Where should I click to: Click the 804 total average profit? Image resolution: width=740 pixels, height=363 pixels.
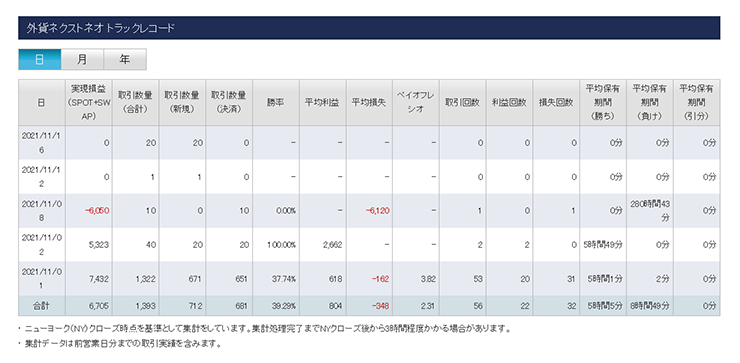tap(336, 306)
